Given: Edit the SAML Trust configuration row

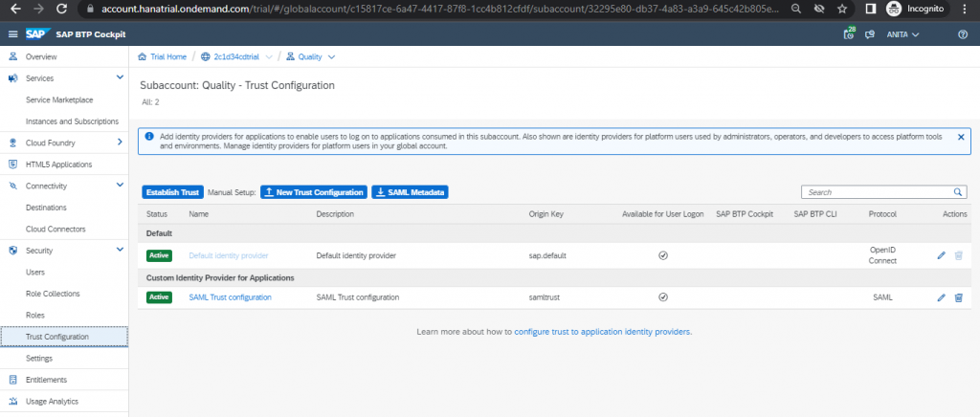Looking at the screenshot, I should tap(942, 297).
